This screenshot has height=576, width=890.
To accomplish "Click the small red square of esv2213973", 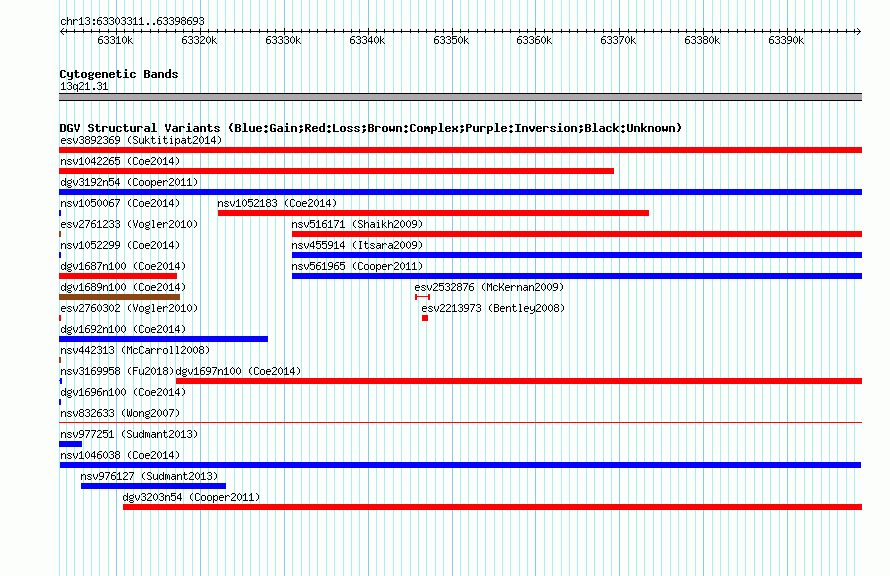I will click(425, 318).
